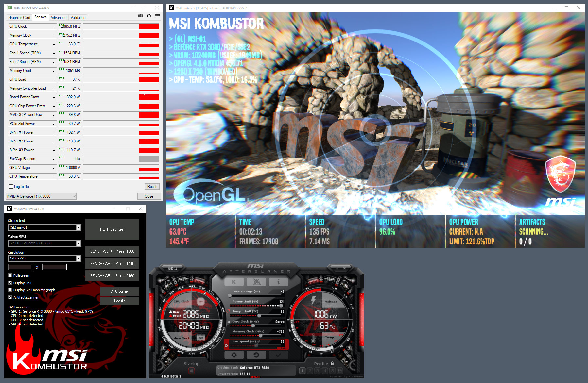Run BENCHMARK Preset:1080
Image resolution: width=588 pixels, height=383 pixels.
click(112, 251)
